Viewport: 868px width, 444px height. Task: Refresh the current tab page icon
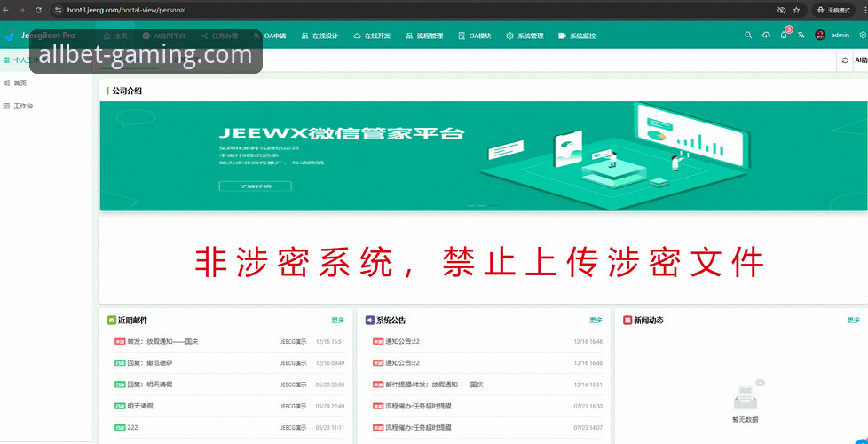[x=845, y=60]
